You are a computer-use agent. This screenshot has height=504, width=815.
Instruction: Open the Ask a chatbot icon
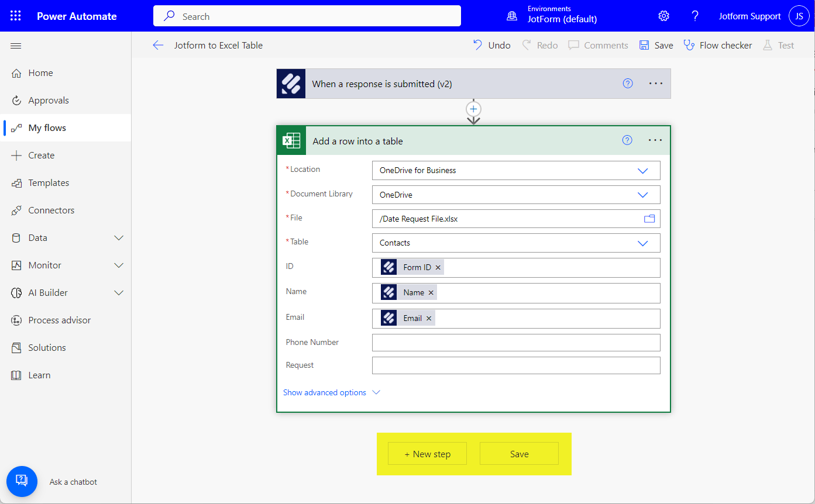coord(22,481)
